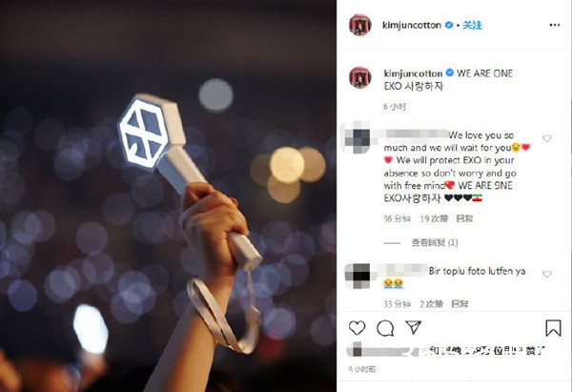Click kimjuncotton avatar in the post header

(360, 25)
